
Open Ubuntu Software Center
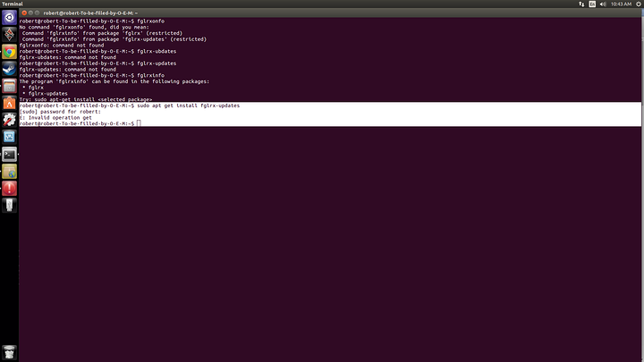click(x=9, y=103)
